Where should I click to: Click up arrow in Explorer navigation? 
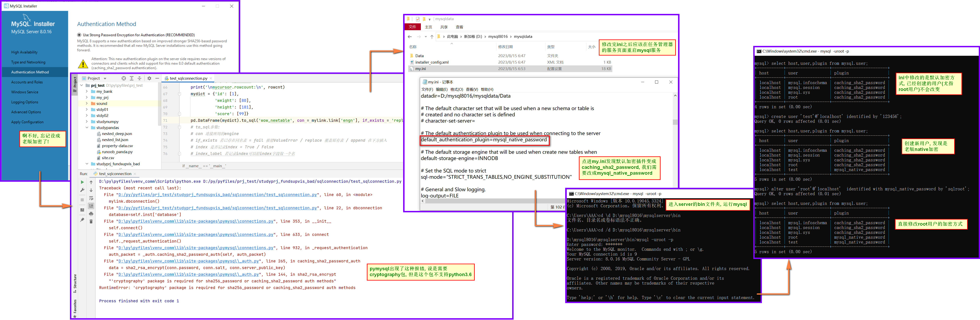(x=432, y=37)
